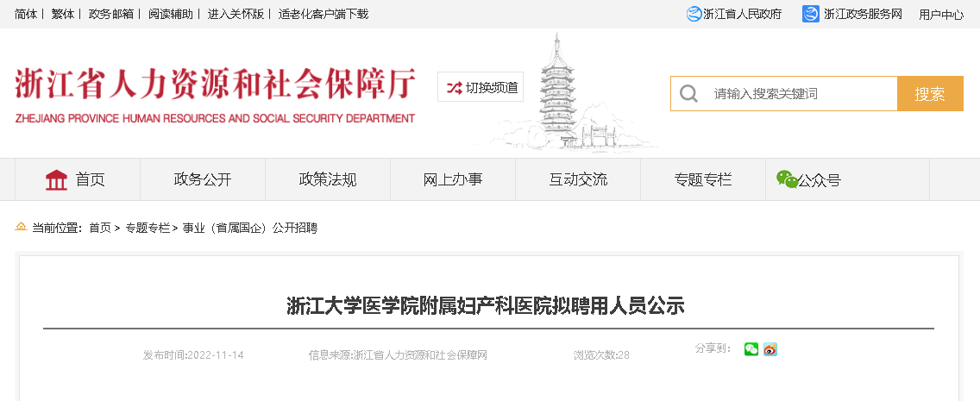The height and width of the screenshot is (401, 980).
Task: Open the 专题专栏 nav tab
Action: [702, 180]
